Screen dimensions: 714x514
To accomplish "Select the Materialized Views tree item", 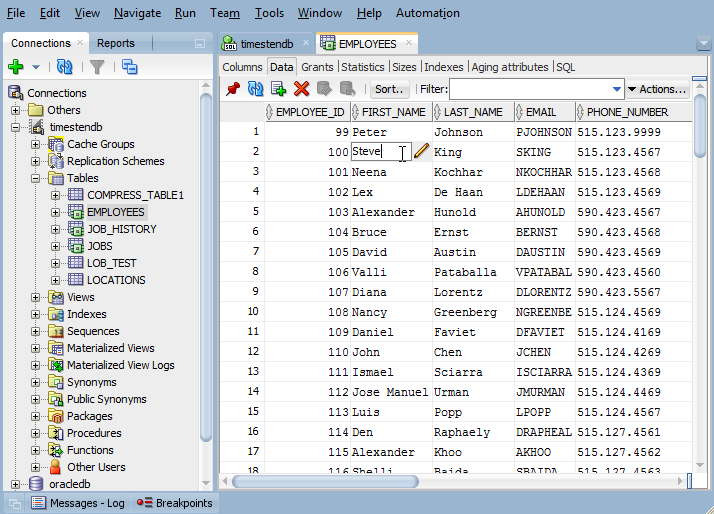I will click(111, 348).
